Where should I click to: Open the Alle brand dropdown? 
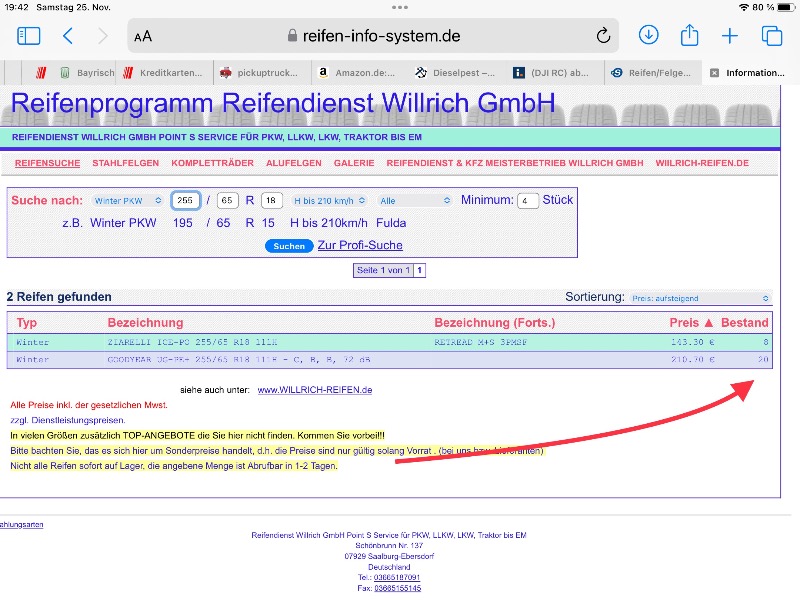click(414, 201)
